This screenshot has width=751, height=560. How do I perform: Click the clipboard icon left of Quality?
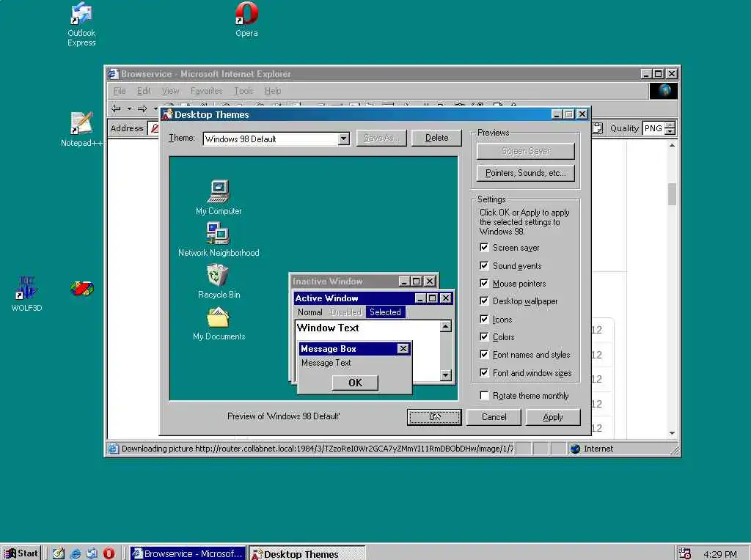(x=597, y=128)
